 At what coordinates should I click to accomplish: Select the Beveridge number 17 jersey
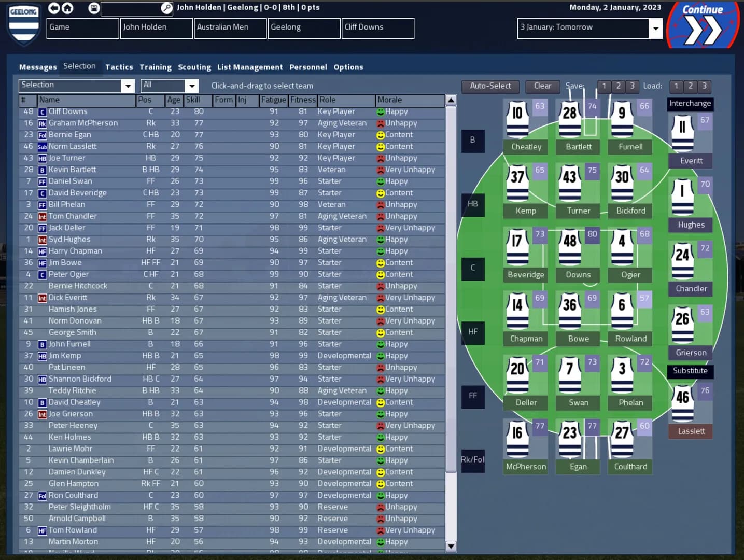[x=517, y=247]
